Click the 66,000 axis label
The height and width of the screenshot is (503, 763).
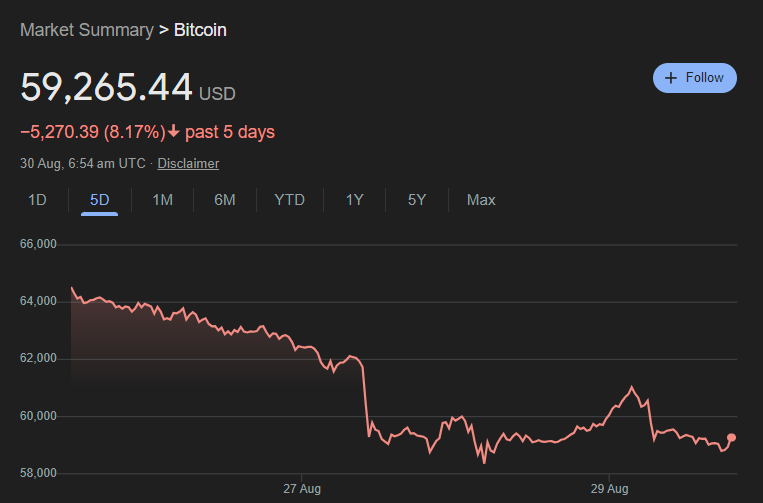point(39,244)
